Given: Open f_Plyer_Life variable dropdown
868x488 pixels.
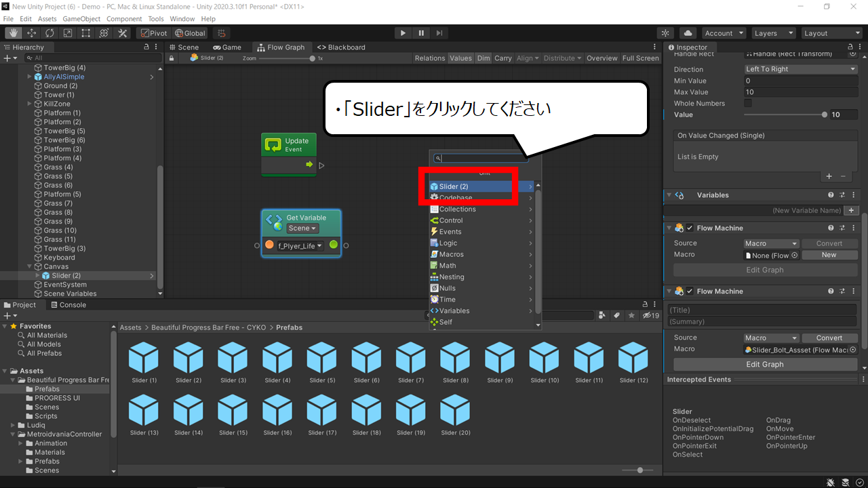Looking at the screenshot, I should 300,245.
